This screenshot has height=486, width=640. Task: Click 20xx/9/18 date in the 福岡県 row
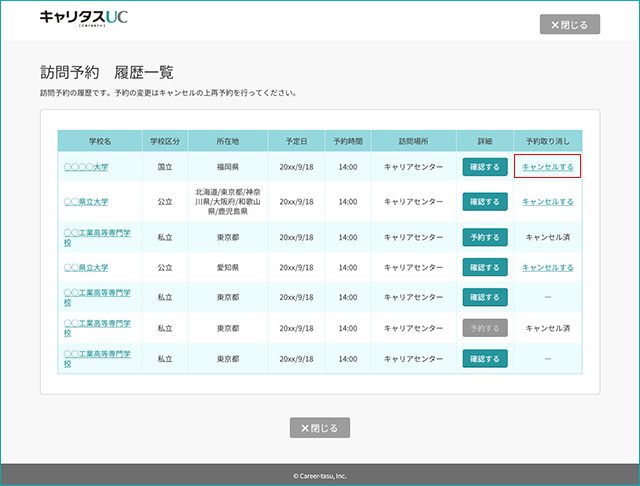[296, 167]
